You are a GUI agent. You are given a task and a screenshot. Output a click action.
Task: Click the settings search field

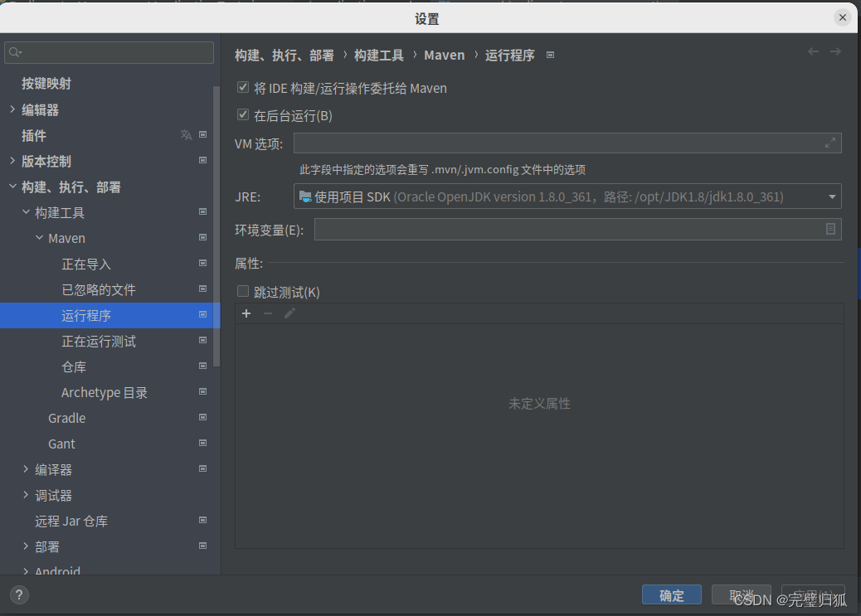pos(109,52)
